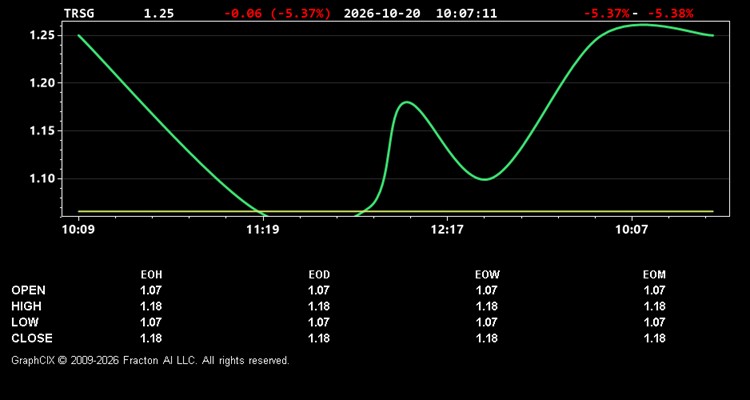Select the LOW value under EOM
Screen dimensions: 750x400
click(654, 322)
